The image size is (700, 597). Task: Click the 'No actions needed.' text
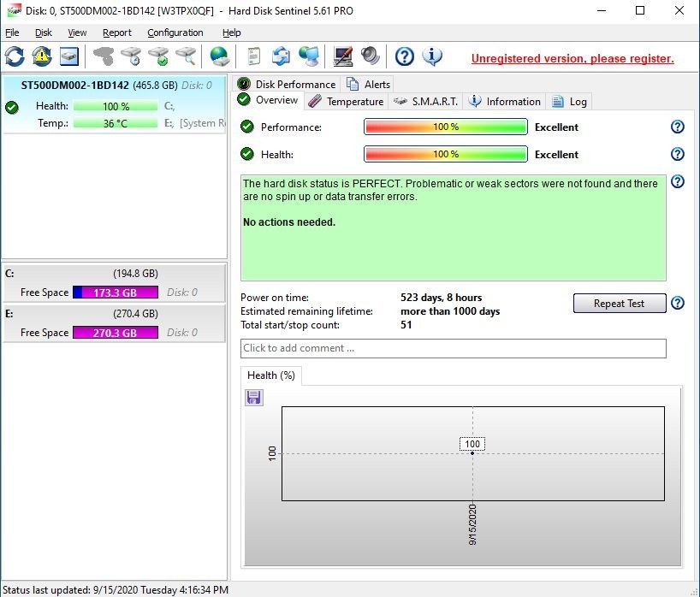[x=289, y=222]
